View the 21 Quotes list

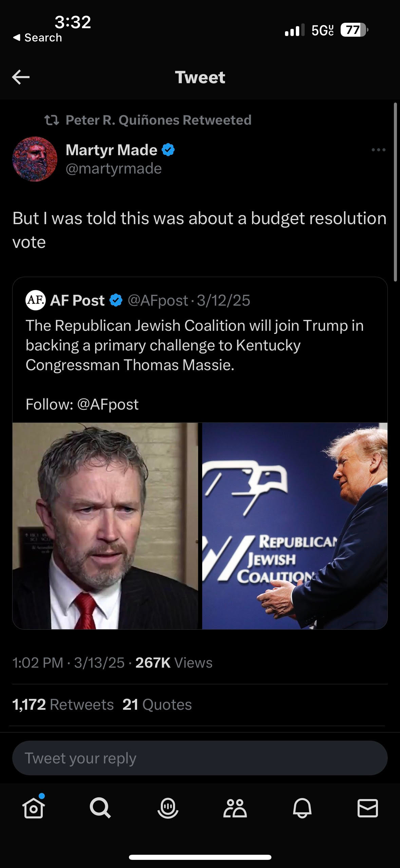pos(157,705)
